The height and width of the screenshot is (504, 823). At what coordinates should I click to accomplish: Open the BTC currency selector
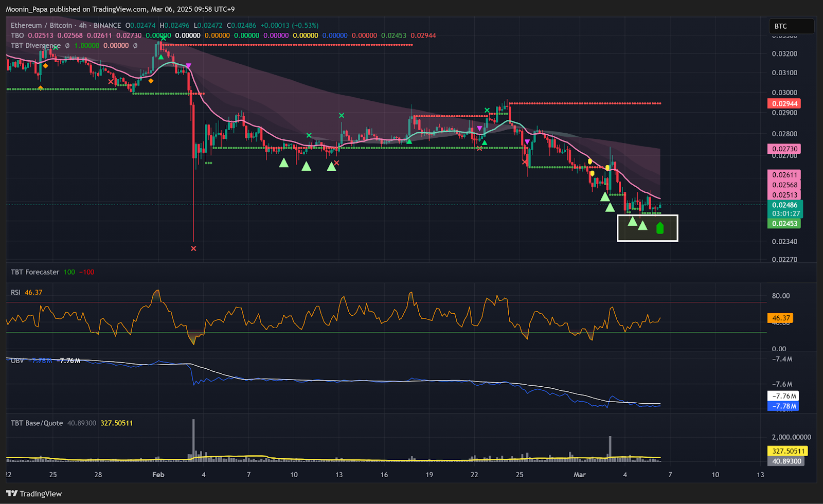click(x=791, y=26)
